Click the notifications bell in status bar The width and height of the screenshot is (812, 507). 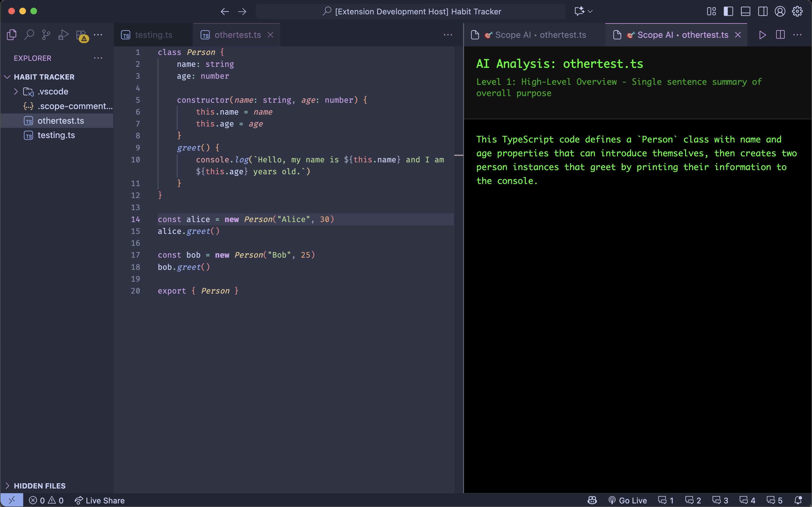coord(798,500)
